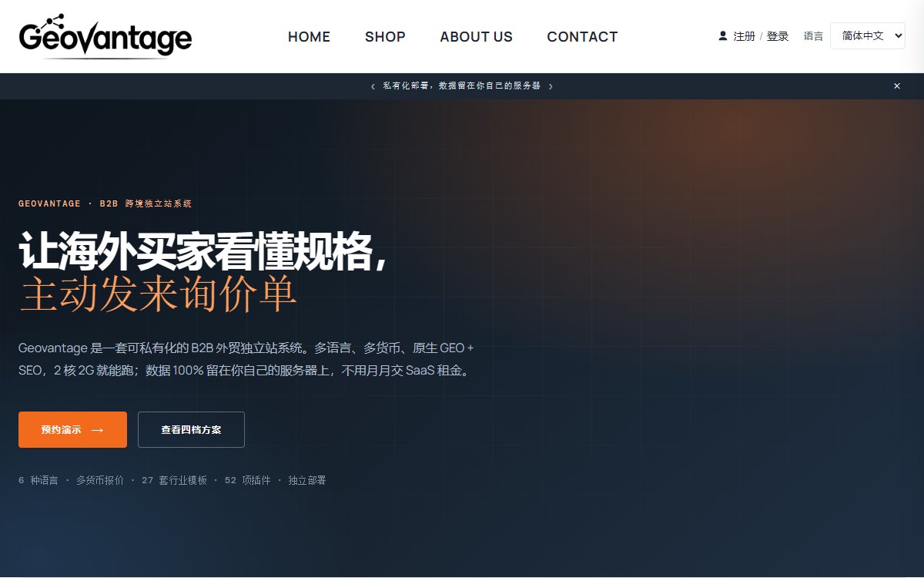Click the 语言 label in header

813,36
